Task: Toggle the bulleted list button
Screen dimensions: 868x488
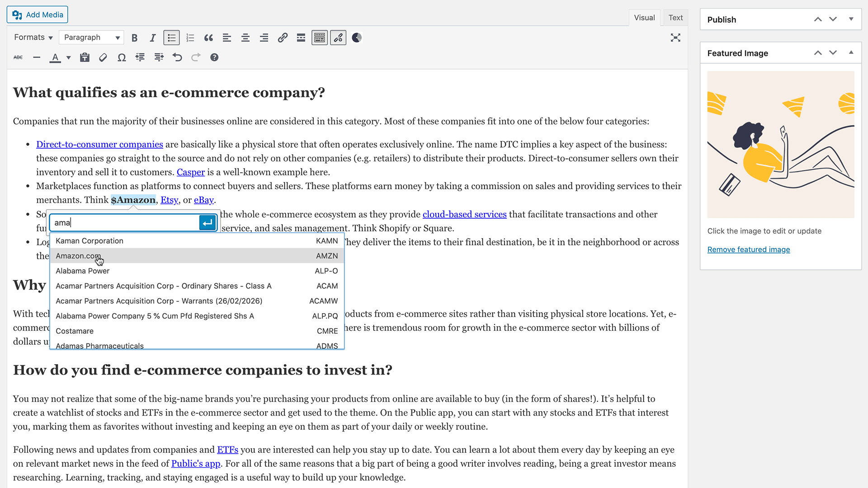Action: pos(171,38)
